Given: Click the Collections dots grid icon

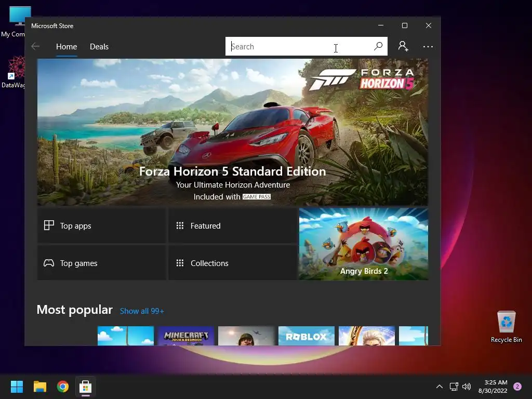Looking at the screenshot, I should pos(180,263).
